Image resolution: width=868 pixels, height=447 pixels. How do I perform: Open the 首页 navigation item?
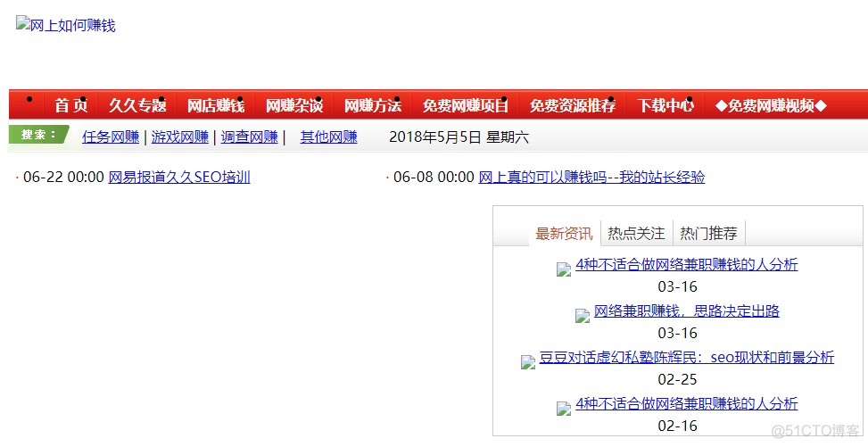[x=71, y=105]
